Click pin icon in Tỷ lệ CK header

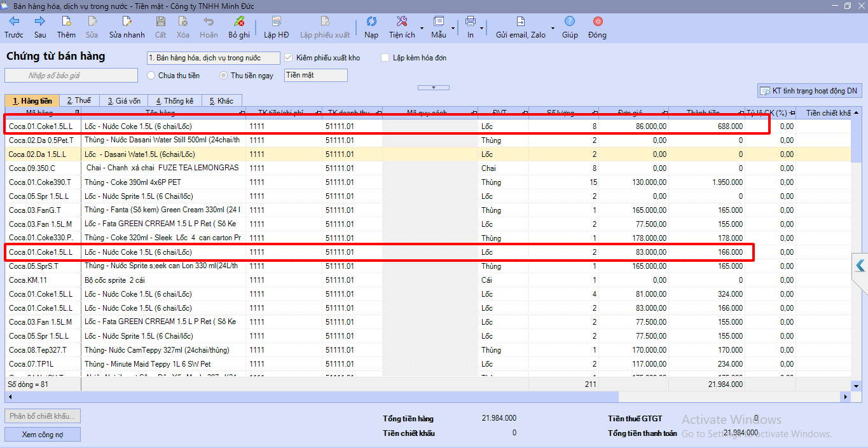(792, 112)
